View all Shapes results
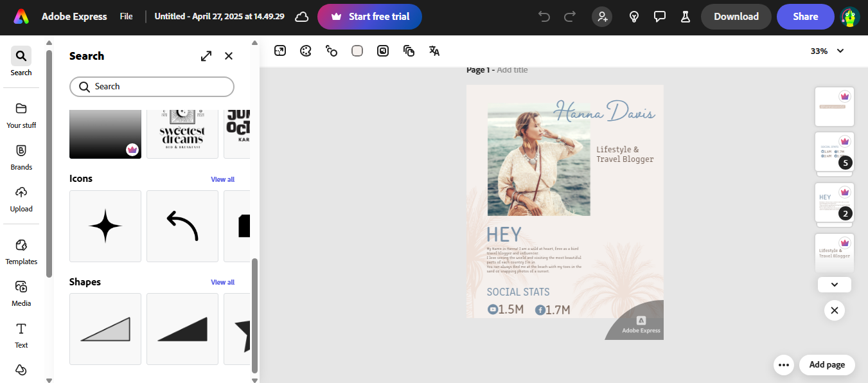This screenshot has width=868, height=383. coord(222,282)
